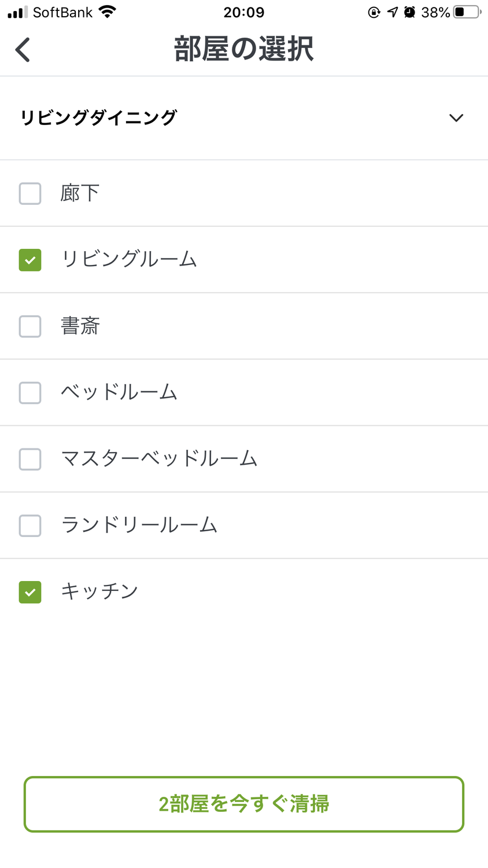Image resolution: width=488 pixels, height=868 pixels.
Task: Select the ベッドルーム checkbox
Action: (30, 393)
